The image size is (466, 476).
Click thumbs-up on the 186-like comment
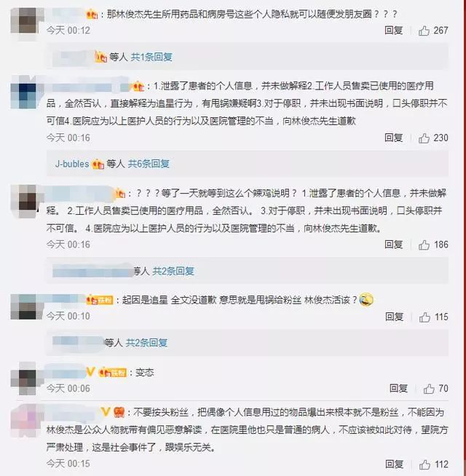(x=424, y=245)
